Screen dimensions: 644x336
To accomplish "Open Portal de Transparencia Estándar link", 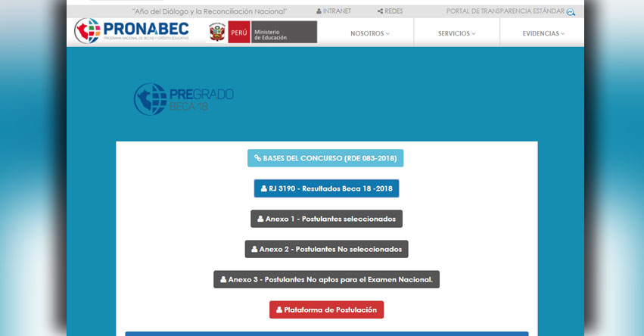I will click(506, 11).
